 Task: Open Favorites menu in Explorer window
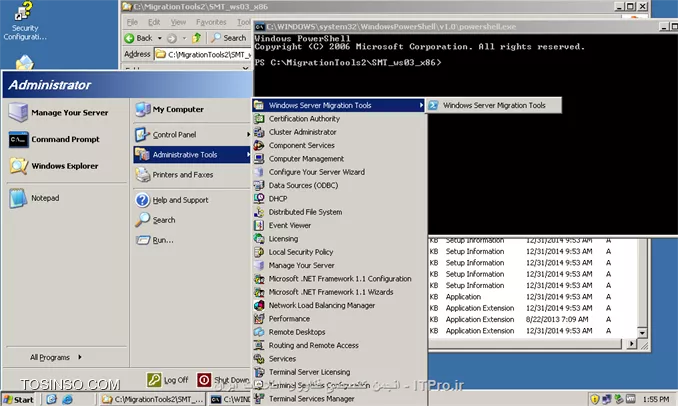pyautogui.click(x=211, y=22)
